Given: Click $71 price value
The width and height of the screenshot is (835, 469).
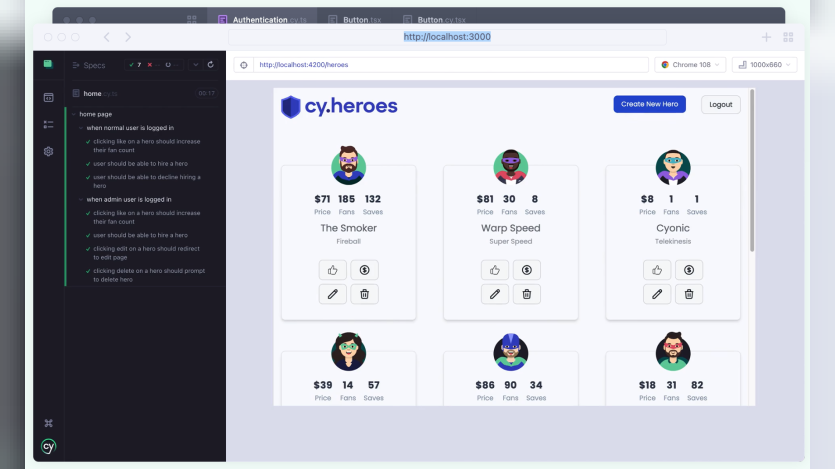Looking at the screenshot, I should click(x=322, y=199).
